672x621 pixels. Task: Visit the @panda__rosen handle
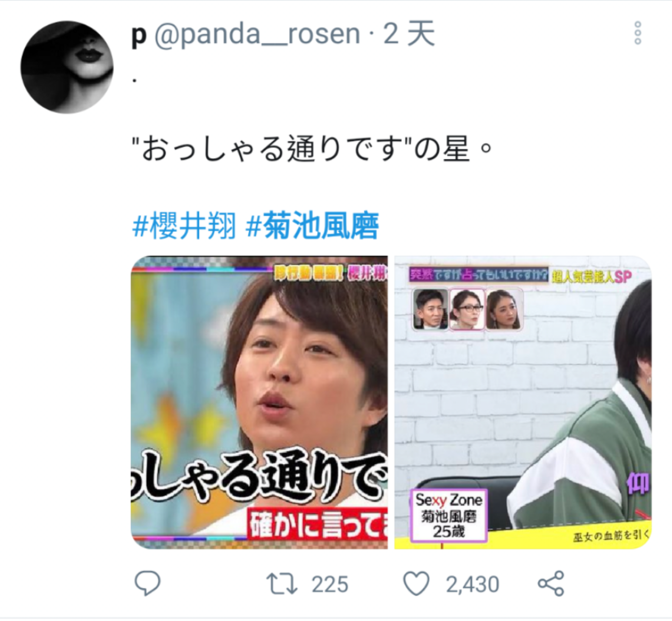(257, 34)
